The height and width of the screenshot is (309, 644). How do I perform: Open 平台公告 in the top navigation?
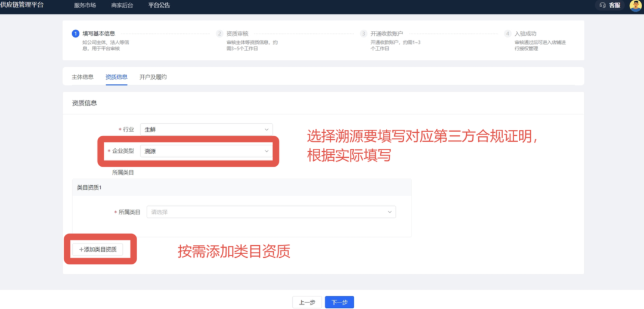pos(159,5)
